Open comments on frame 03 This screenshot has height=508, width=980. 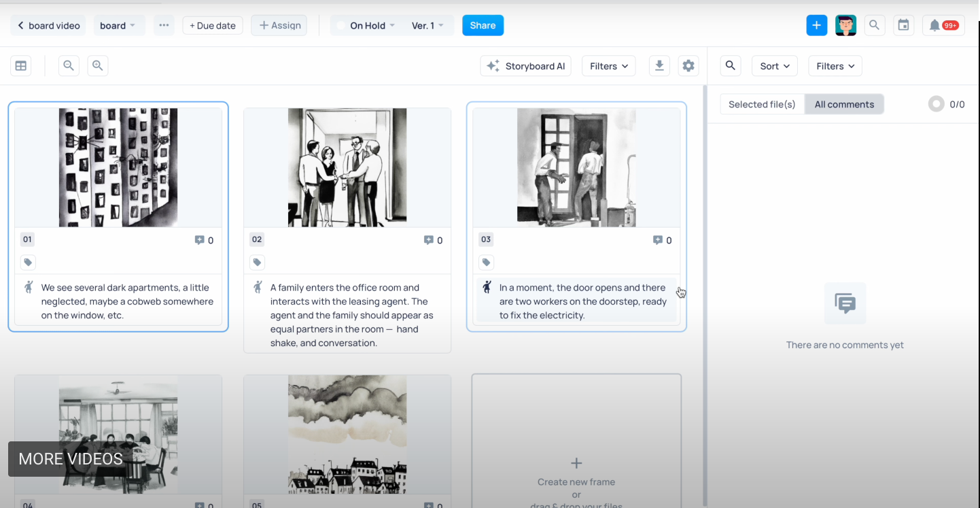(x=661, y=240)
